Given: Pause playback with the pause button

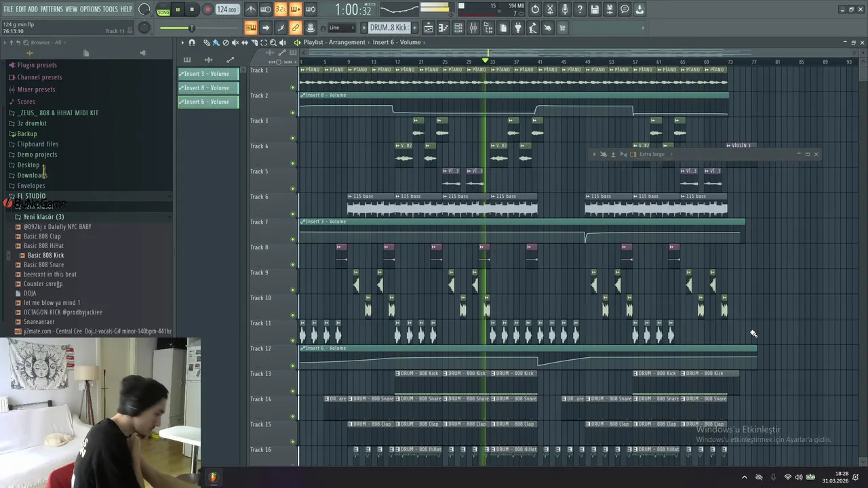Looking at the screenshot, I should click(178, 9).
